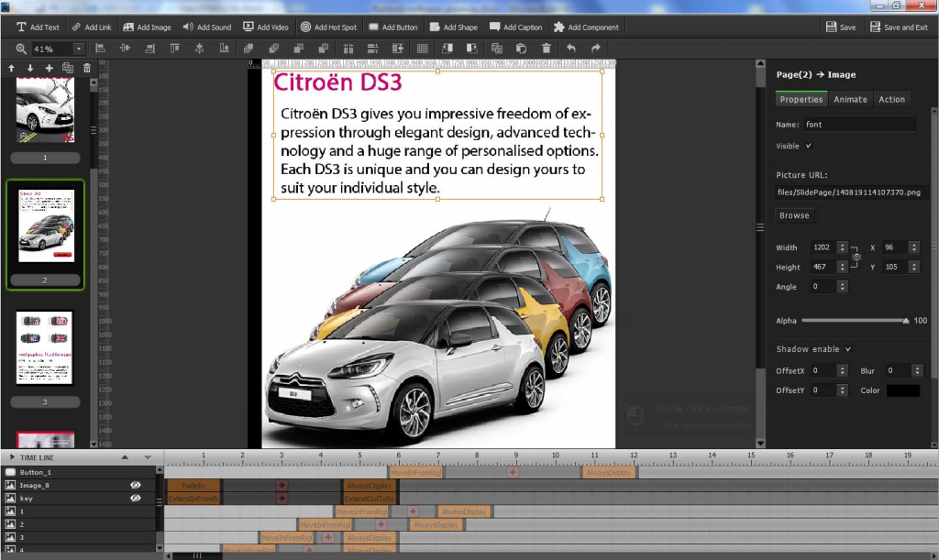Image resolution: width=939 pixels, height=560 pixels.
Task: Delete the selected page
Action: [x=87, y=68]
